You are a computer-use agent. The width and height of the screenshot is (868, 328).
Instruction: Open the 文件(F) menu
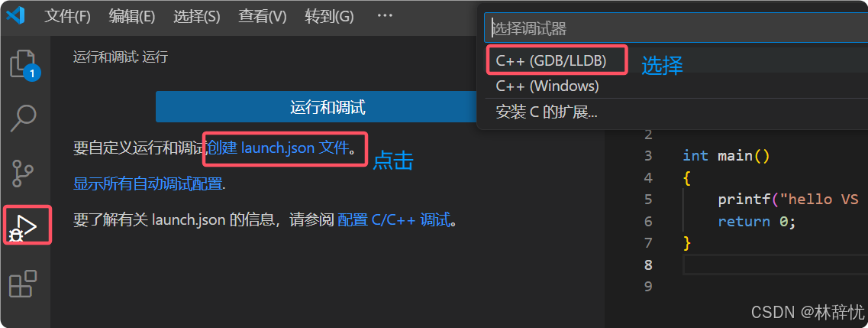coord(67,17)
